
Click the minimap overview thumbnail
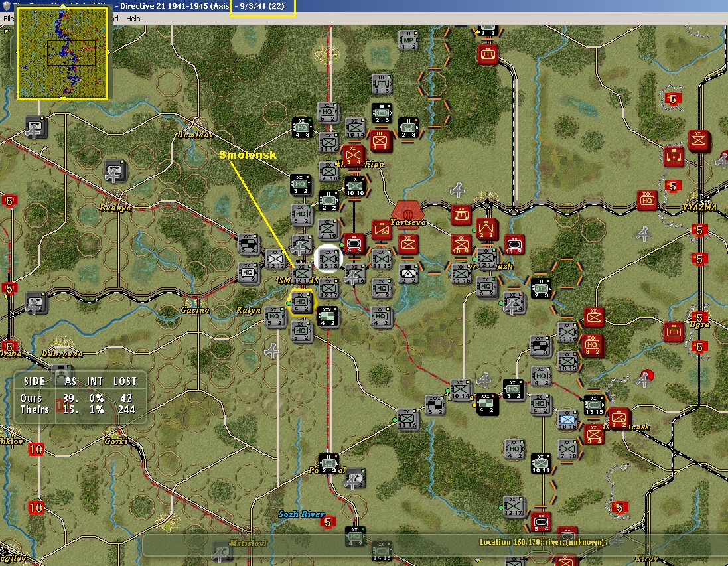[62, 53]
